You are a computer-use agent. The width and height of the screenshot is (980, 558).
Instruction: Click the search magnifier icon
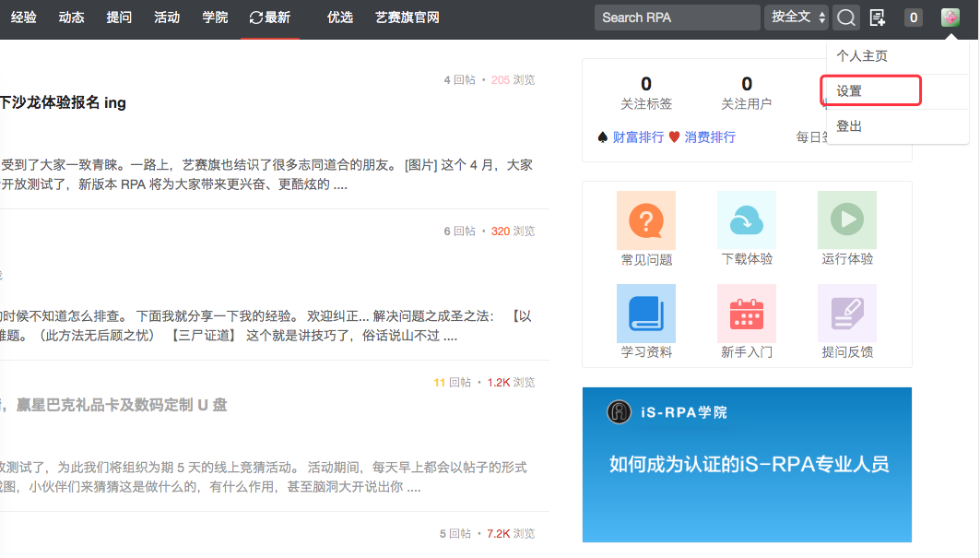[x=845, y=17]
